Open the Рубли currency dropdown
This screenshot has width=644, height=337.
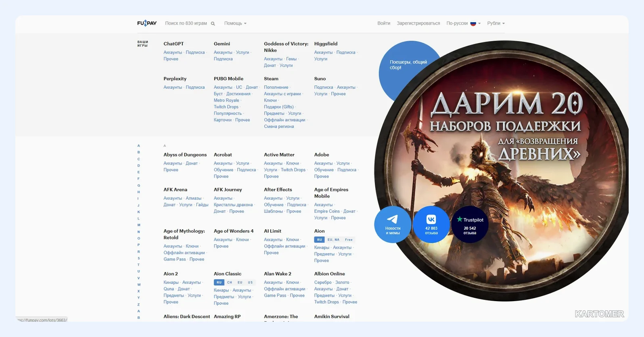coord(496,23)
